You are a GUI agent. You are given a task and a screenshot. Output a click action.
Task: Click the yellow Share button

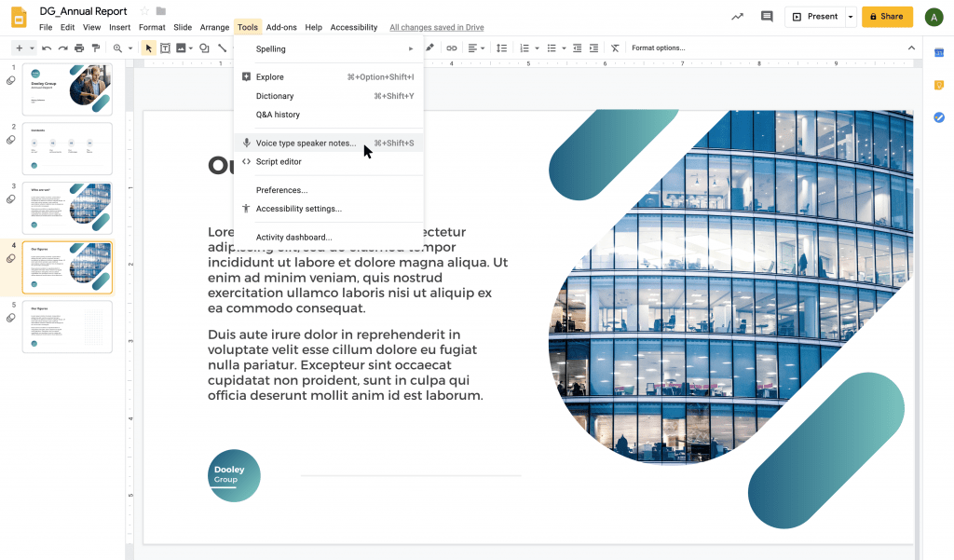pos(886,17)
